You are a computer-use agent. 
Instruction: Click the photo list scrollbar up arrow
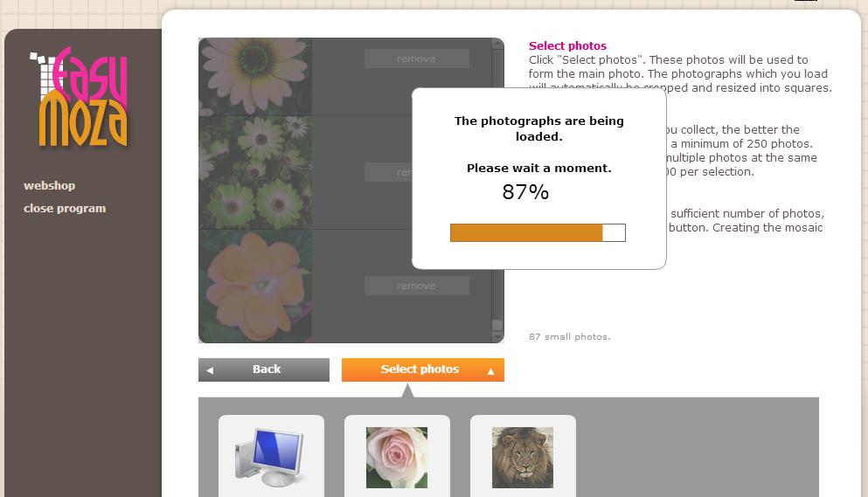coord(497,45)
